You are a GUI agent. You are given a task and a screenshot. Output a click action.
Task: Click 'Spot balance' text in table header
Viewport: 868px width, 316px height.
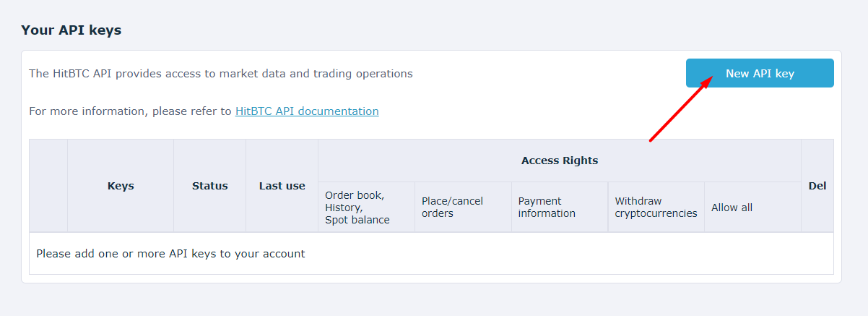[357, 220]
